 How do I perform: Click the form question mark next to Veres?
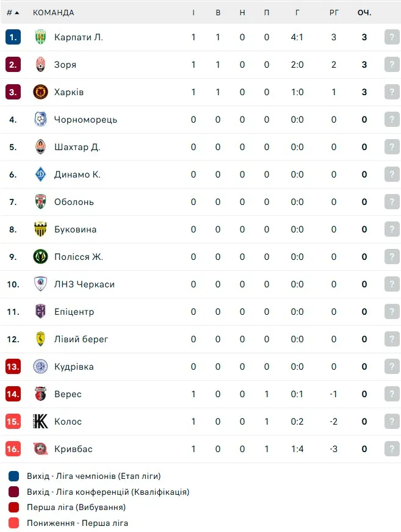[x=392, y=394]
